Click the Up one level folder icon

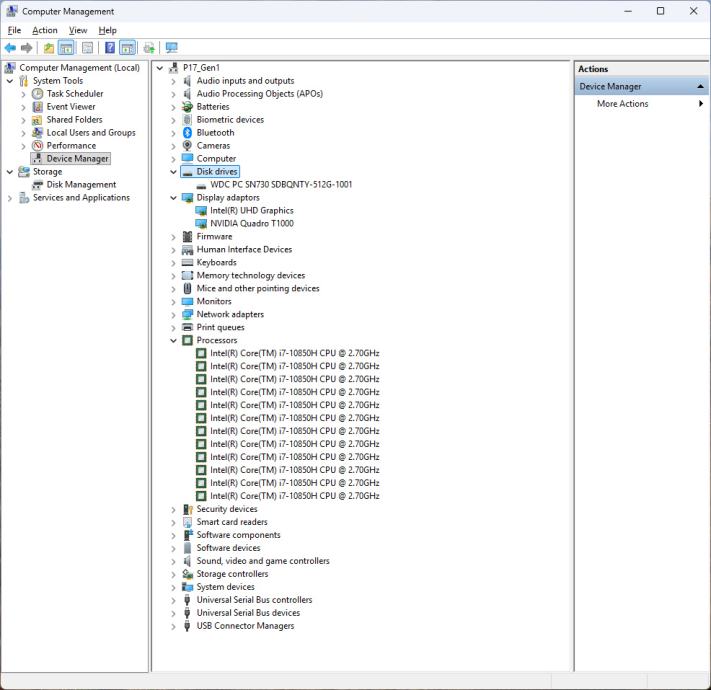tap(48, 48)
